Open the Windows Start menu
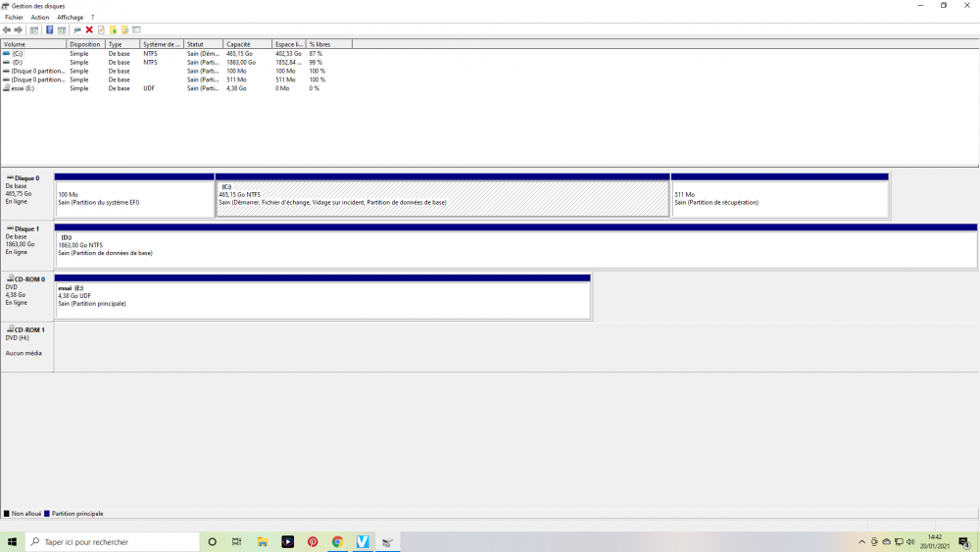 coord(12,542)
